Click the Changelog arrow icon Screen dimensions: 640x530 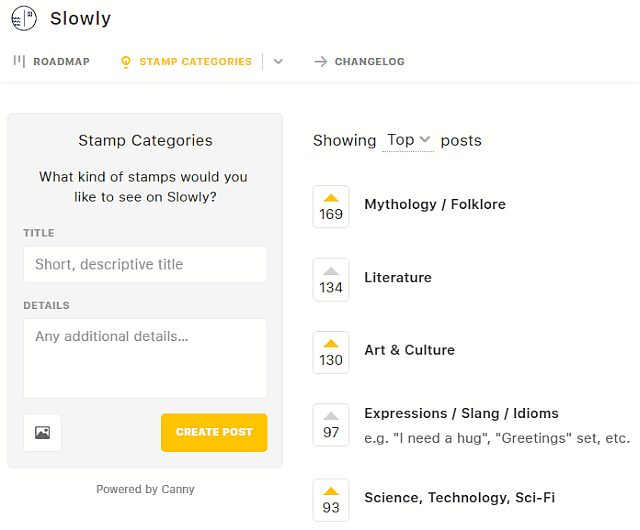click(320, 62)
